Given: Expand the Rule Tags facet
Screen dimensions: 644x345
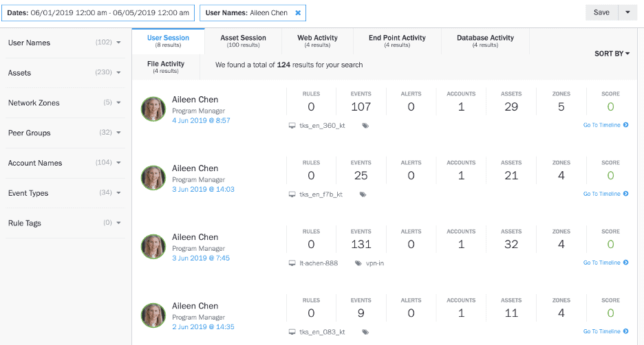Looking at the screenshot, I should 65,223.
